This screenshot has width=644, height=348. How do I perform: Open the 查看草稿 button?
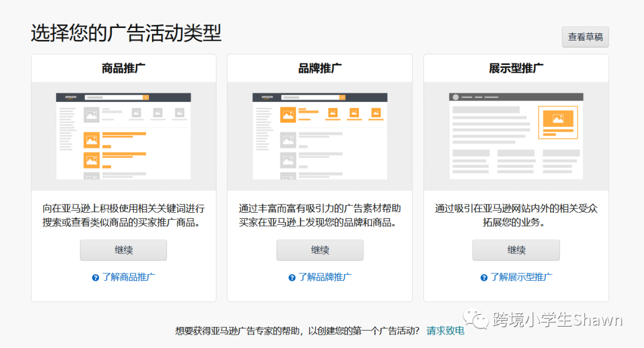(x=586, y=37)
